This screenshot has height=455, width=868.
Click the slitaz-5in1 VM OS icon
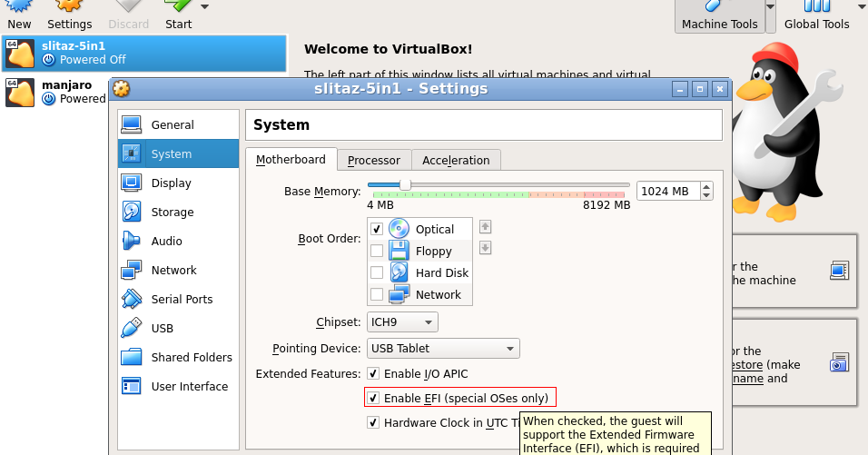(x=20, y=54)
